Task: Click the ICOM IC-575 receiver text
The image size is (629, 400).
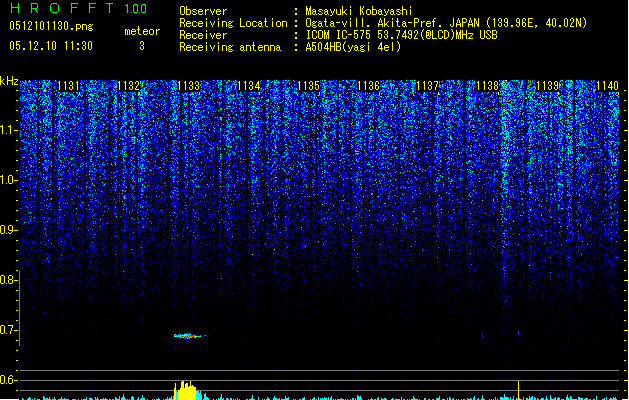Action: click(401, 35)
